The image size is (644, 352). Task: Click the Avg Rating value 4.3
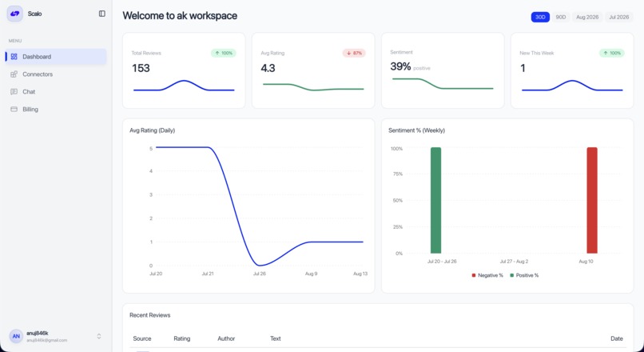[x=268, y=68]
